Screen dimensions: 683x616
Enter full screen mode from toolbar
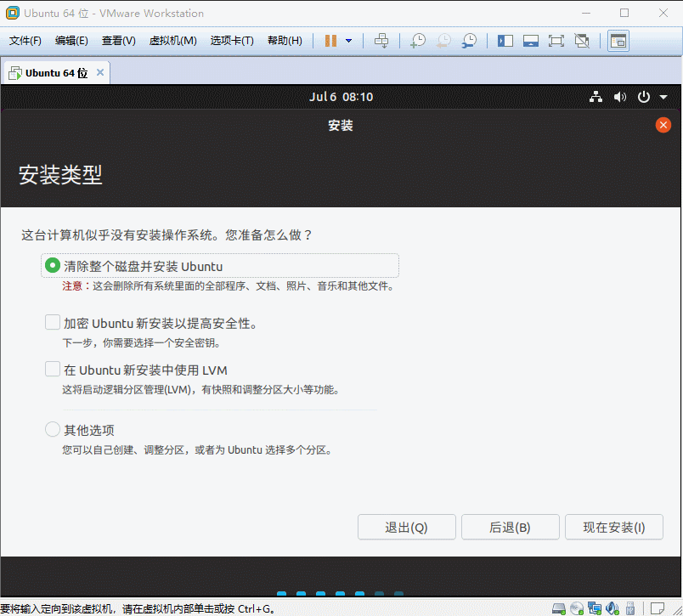pyautogui.click(x=556, y=41)
